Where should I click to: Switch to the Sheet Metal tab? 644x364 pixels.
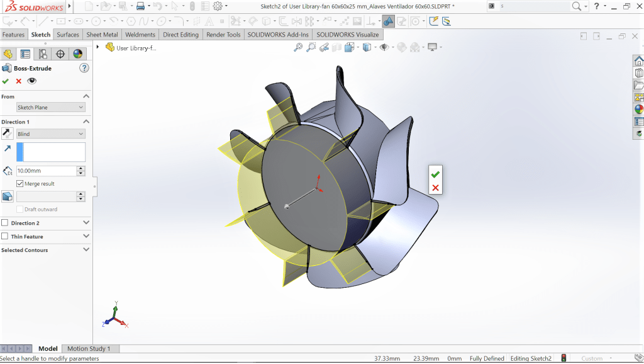[102, 35]
